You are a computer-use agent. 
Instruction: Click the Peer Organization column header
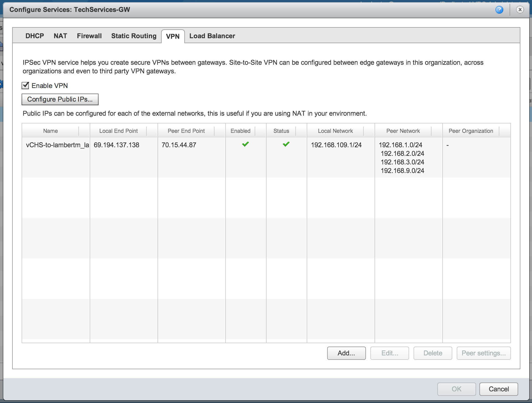coord(471,131)
